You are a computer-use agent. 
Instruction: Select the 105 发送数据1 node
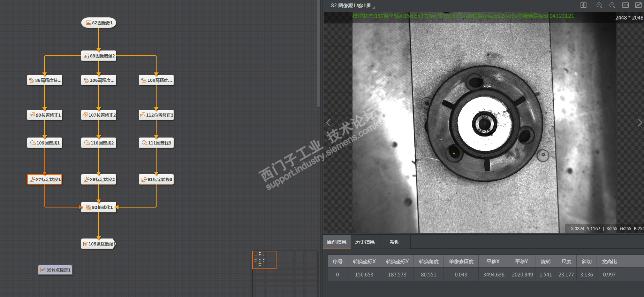pos(99,244)
